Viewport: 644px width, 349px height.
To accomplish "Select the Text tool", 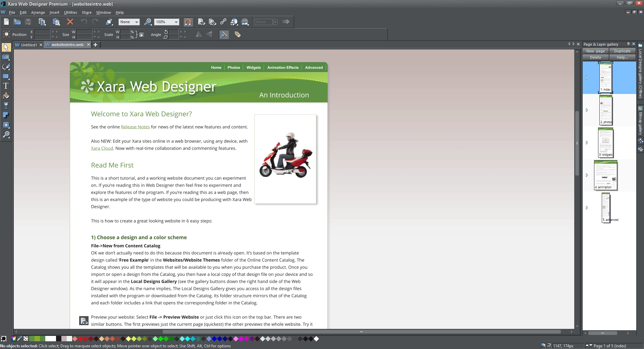I will 6,86.
